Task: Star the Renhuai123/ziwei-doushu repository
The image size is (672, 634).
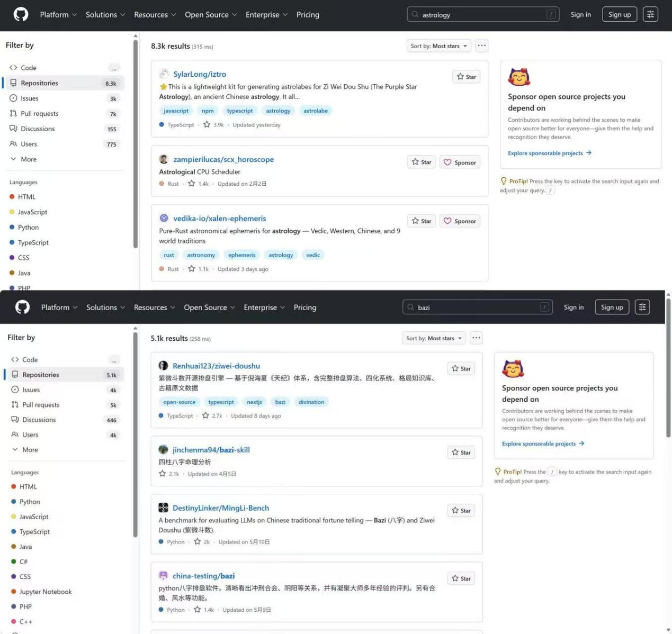Action: click(x=461, y=368)
